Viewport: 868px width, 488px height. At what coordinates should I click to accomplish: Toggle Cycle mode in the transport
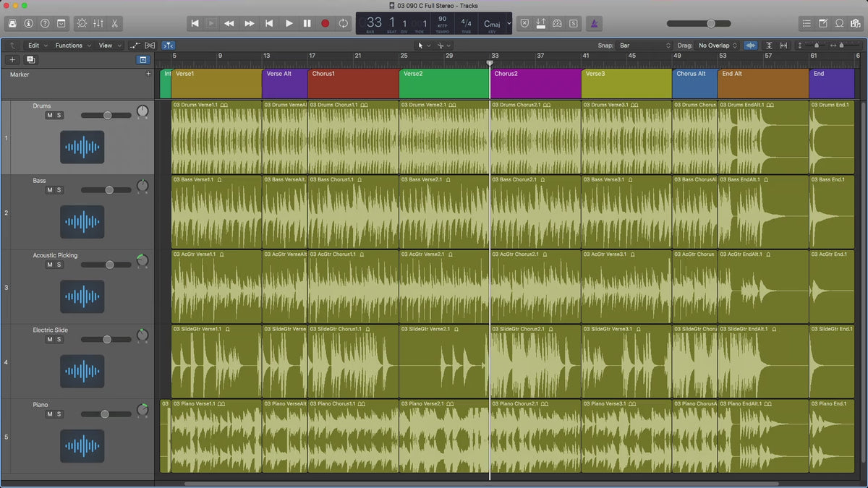(343, 23)
